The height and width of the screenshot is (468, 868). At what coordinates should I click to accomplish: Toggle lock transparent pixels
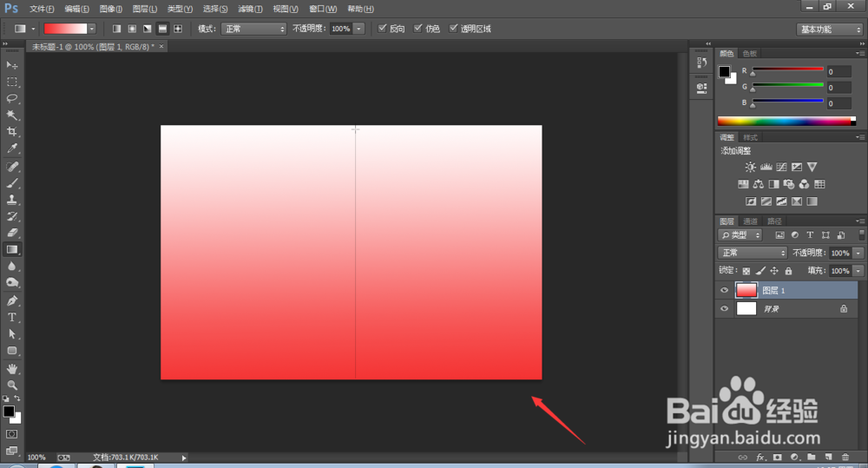[746, 271]
